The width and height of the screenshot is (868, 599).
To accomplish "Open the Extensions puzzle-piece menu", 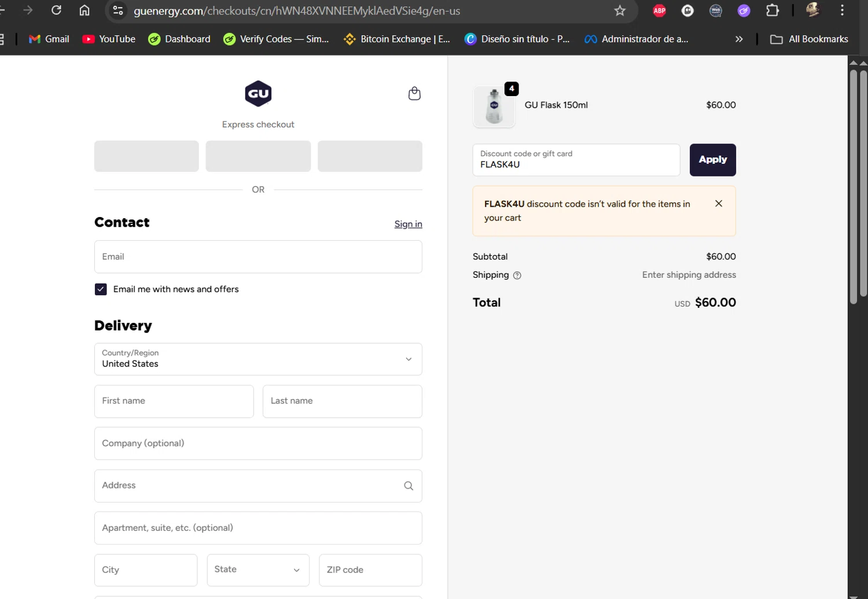I will (x=772, y=10).
